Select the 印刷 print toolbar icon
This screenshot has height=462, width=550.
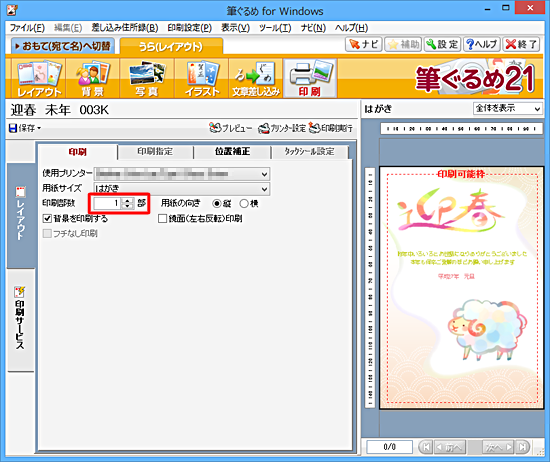point(310,78)
